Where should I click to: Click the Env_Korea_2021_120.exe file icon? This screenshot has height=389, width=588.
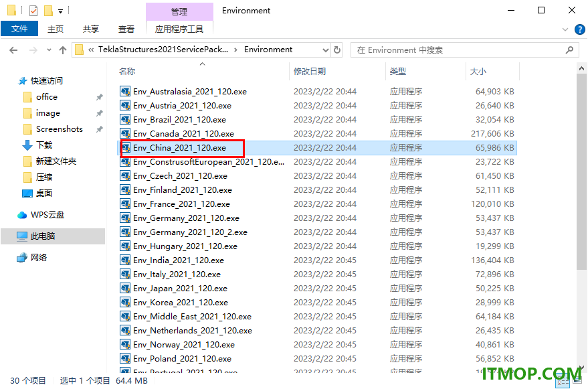(125, 302)
